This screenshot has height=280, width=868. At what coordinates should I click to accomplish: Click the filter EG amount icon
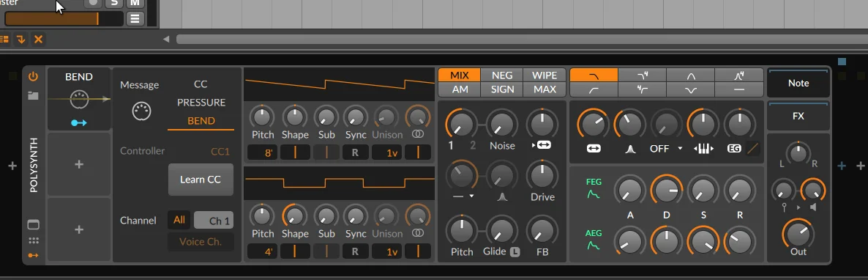click(733, 149)
